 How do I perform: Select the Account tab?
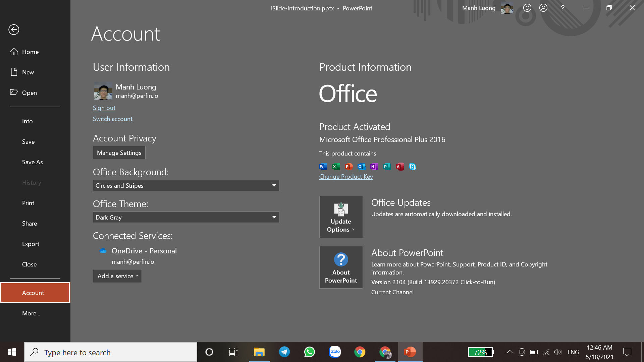pyautogui.click(x=35, y=293)
